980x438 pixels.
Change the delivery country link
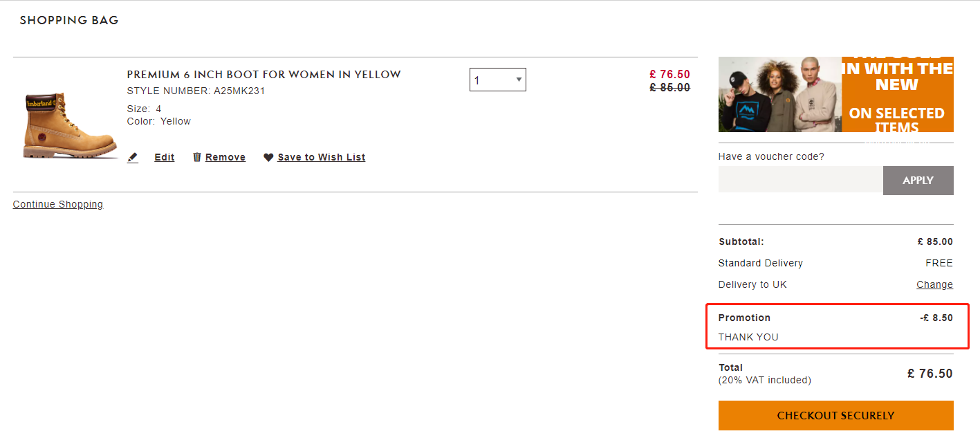[x=934, y=284]
